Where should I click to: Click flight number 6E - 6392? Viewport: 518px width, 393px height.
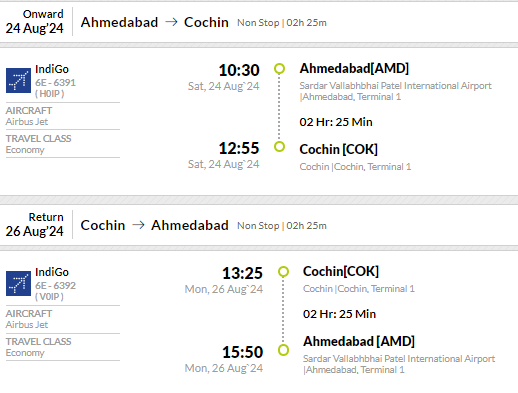55,285
